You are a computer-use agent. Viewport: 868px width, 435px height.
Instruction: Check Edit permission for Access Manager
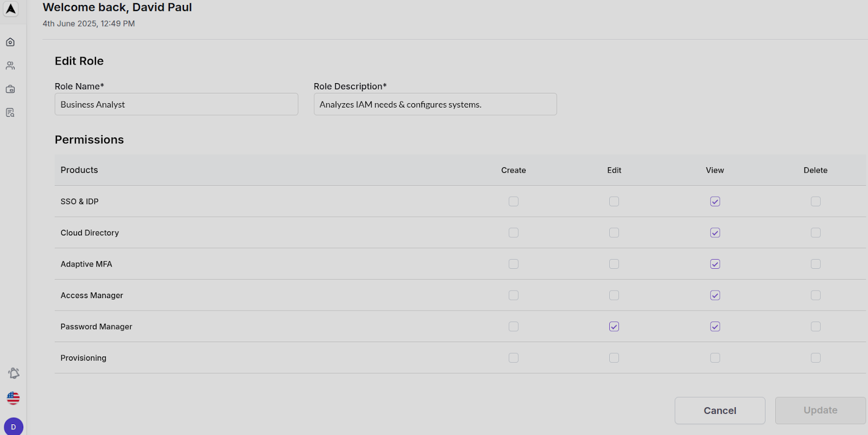click(614, 295)
